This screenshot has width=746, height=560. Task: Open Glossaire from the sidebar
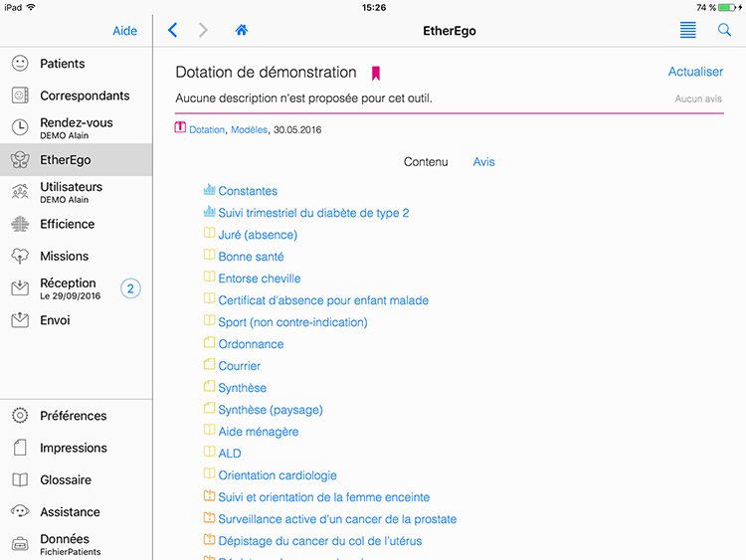pos(66,479)
